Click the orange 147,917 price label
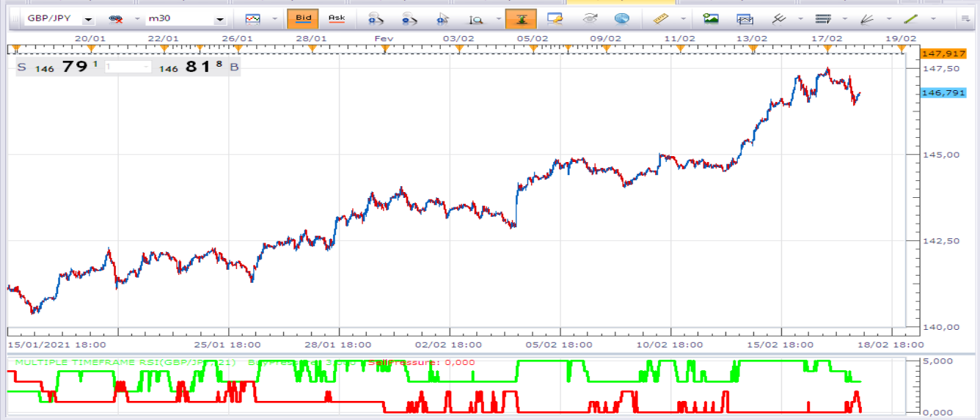The image size is (980, 420). tap(943, 54)
